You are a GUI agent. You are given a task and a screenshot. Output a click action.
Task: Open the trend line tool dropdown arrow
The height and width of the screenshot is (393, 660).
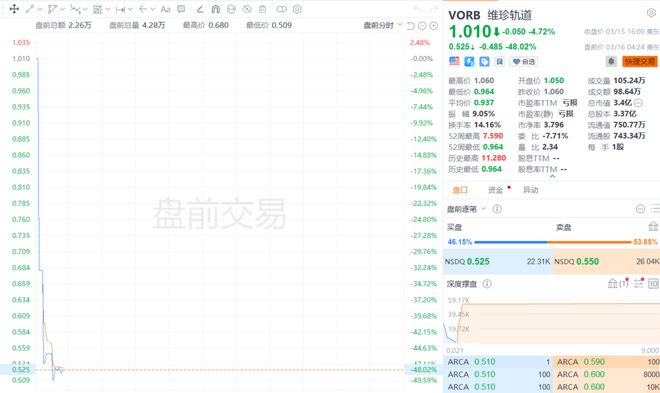40,9
